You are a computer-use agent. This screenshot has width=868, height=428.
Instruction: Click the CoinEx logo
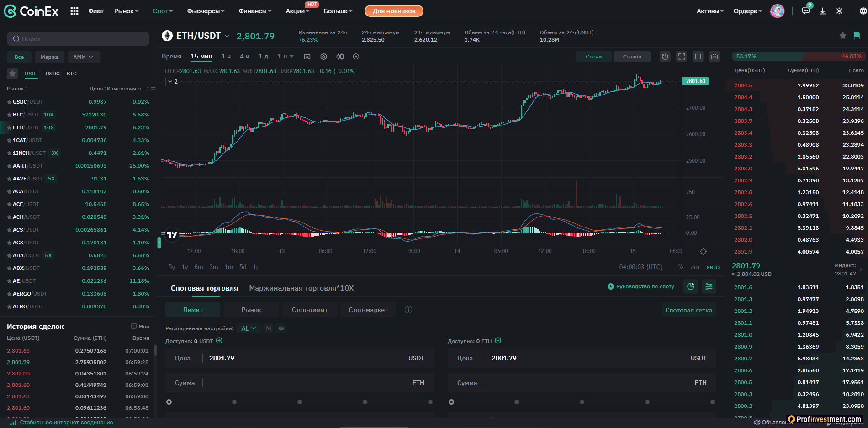pos(31,11)
